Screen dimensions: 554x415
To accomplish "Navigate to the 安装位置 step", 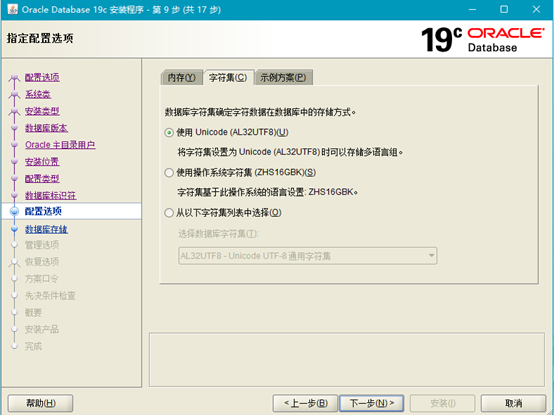I will pyautogui.click(x=42, y=162).
